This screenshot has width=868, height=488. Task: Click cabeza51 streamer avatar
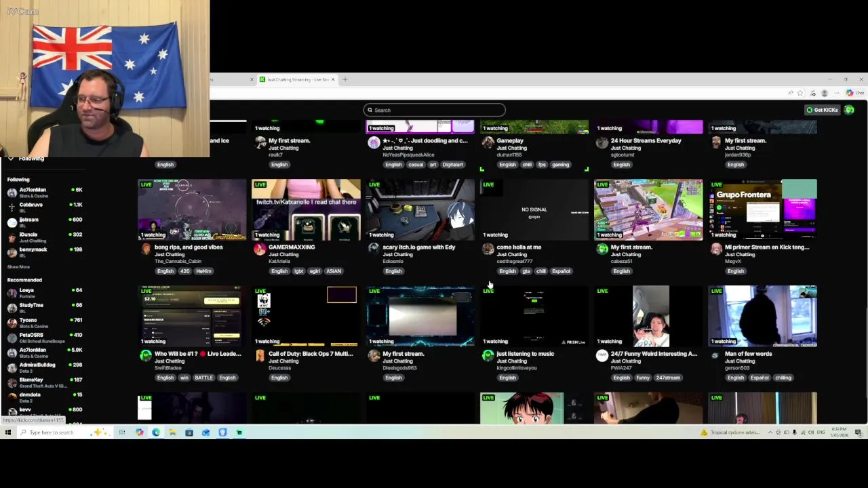(602, 249)
